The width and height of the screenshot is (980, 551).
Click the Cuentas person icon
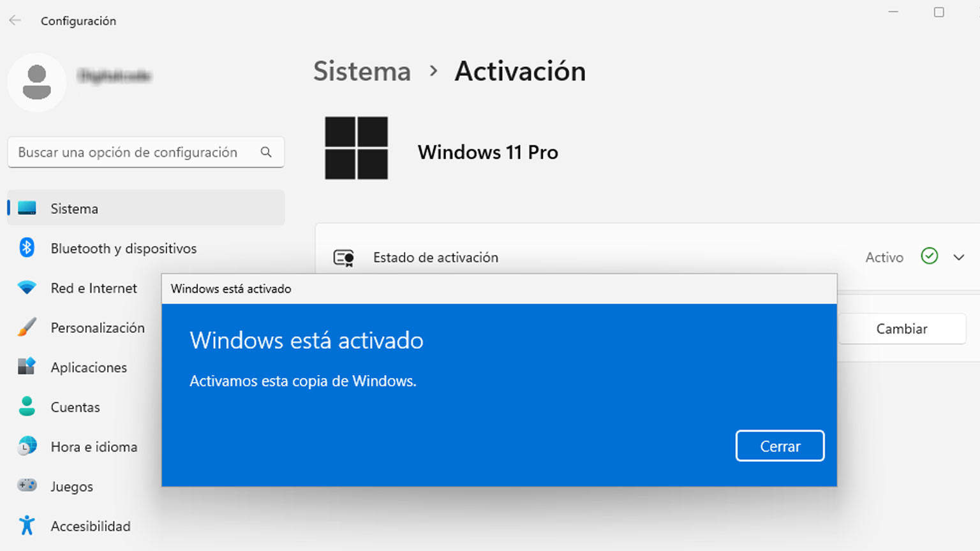pos(27,407)
